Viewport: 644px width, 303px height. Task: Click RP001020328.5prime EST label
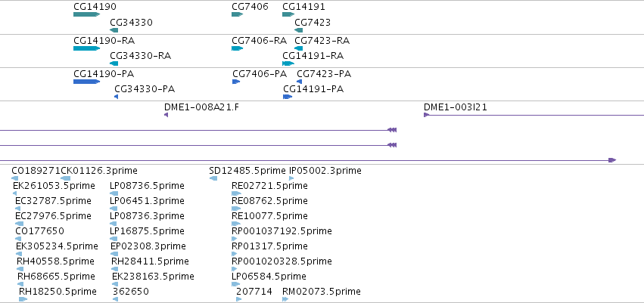pyautogui.click(x=282, y=261)
